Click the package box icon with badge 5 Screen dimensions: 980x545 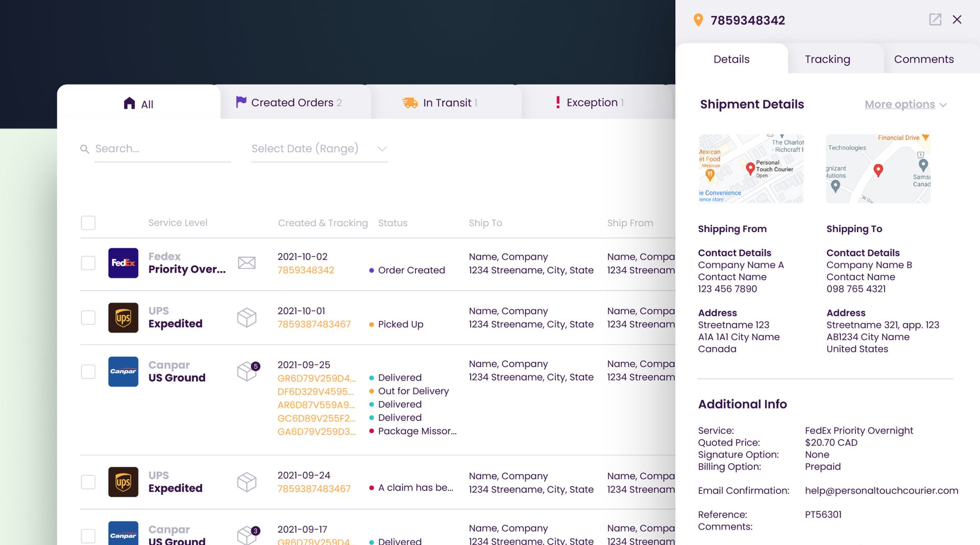pyautogui.click(x=248, y=371)
